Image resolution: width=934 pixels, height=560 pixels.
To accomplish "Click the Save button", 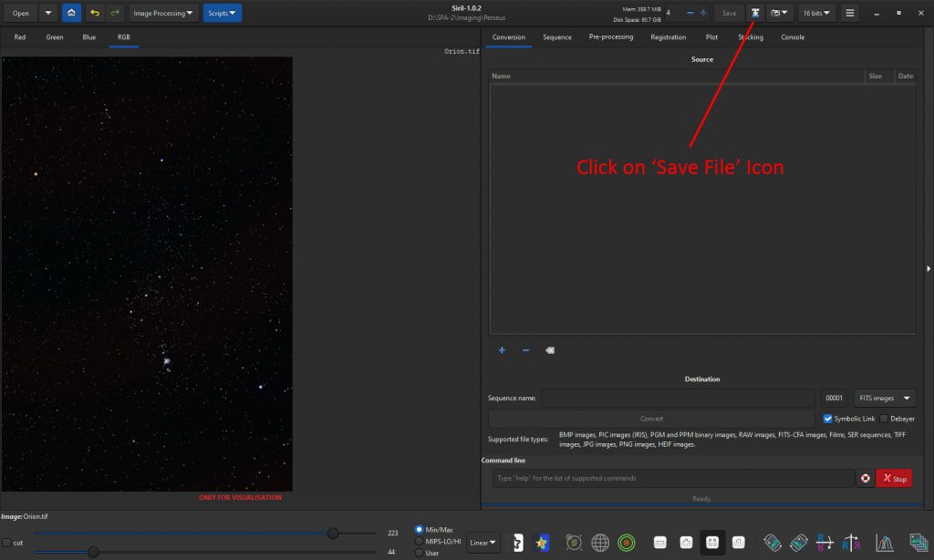I will tap(729, 13).
